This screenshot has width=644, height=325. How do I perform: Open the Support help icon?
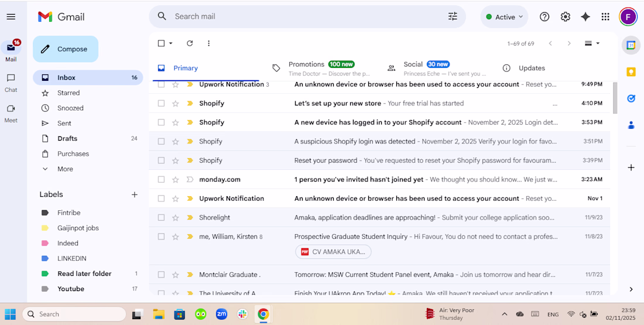(544, 17)
